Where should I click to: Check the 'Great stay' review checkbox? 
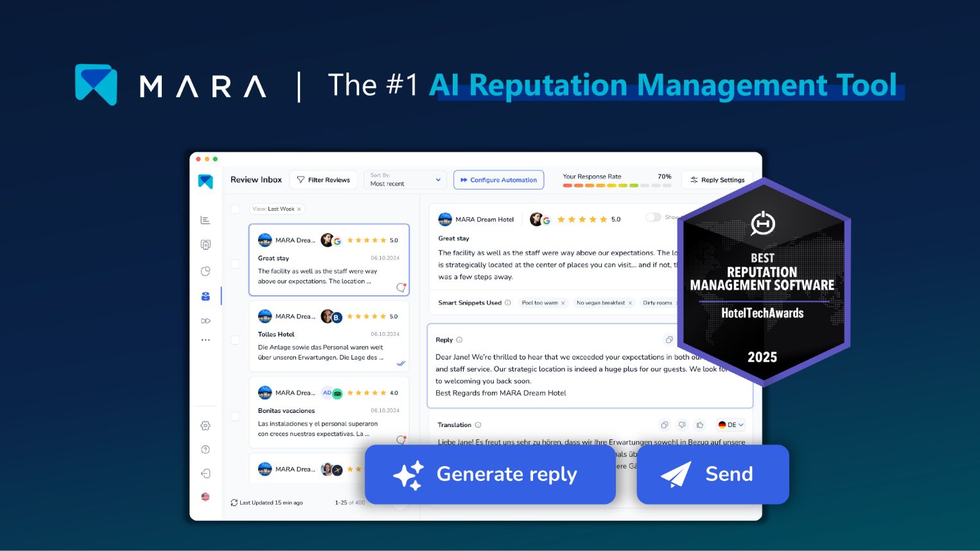pyautogui.click(x=235, y=264)
